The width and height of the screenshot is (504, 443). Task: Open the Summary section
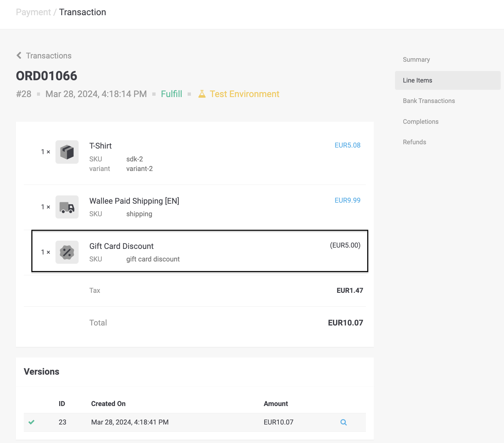tap(416, 60)
